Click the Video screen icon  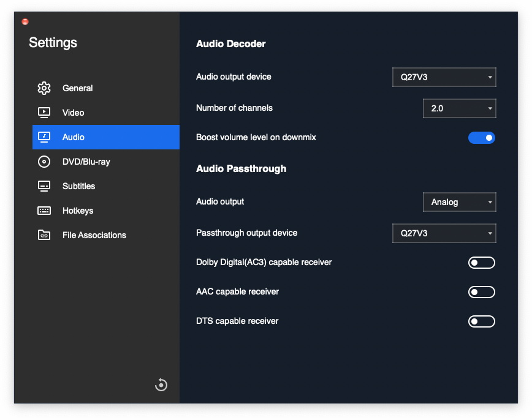coord(44,113)
